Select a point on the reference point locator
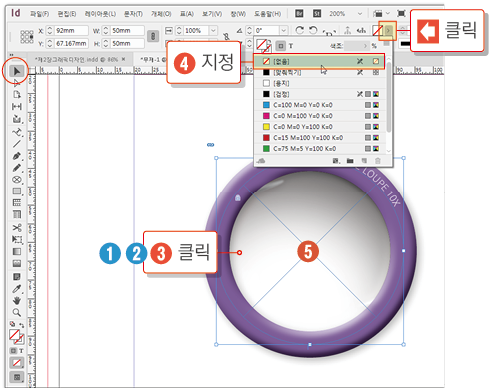Viewport: 489px width, 388px height. coord(27,37)
